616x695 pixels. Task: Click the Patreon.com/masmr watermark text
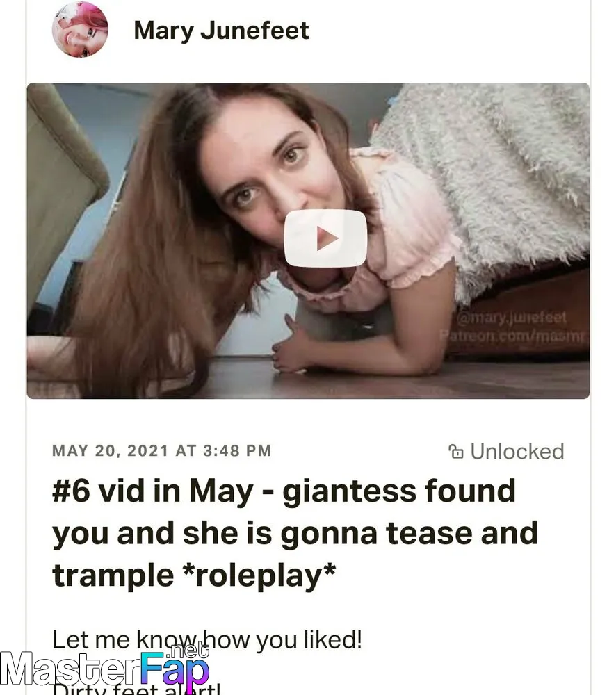tap(514, 335)
